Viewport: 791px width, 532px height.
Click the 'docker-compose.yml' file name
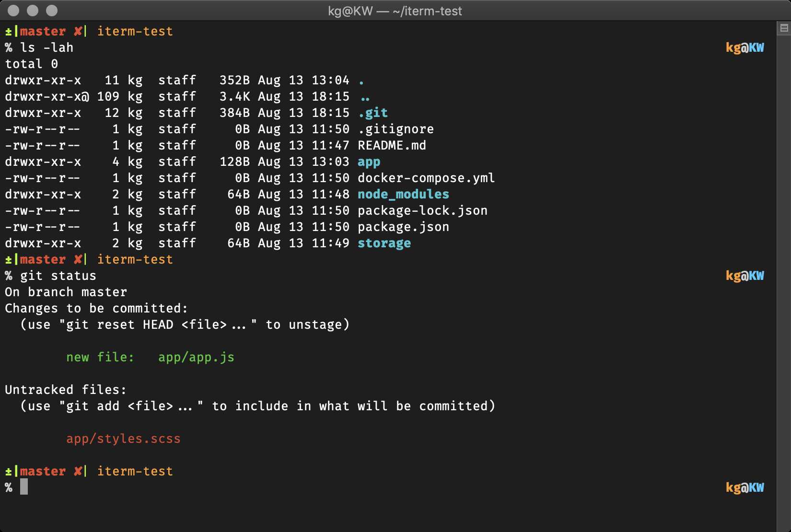click(x=426, y=178)
